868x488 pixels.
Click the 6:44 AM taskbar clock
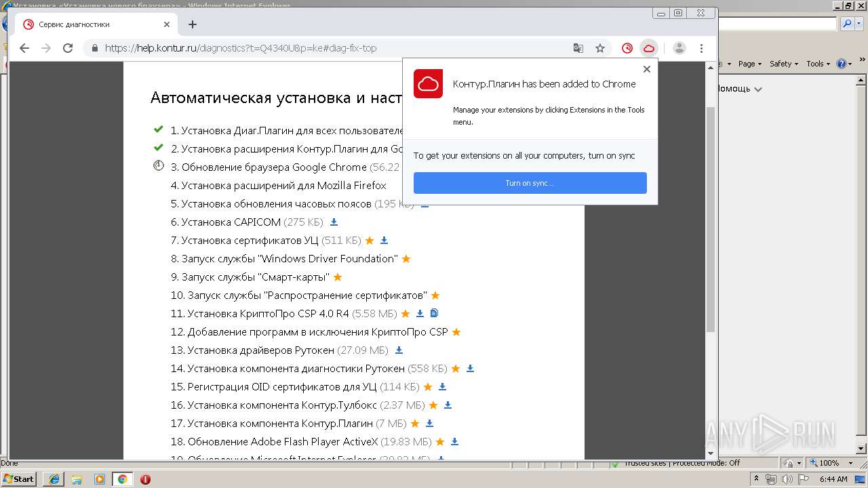click(833, 479)
